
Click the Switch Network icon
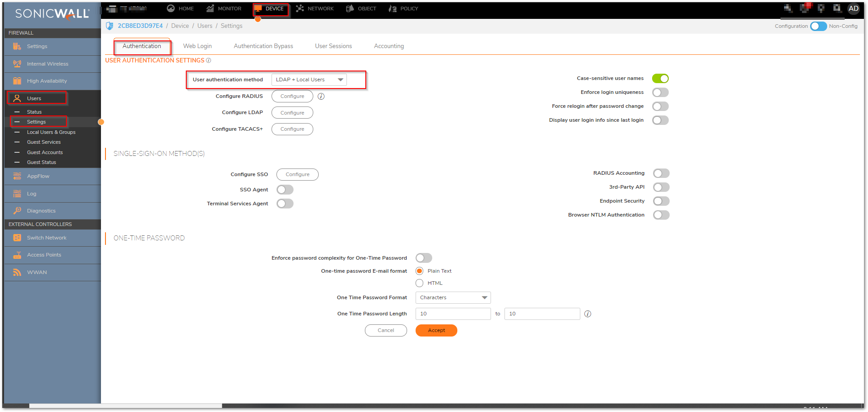[x=17, y=238]
